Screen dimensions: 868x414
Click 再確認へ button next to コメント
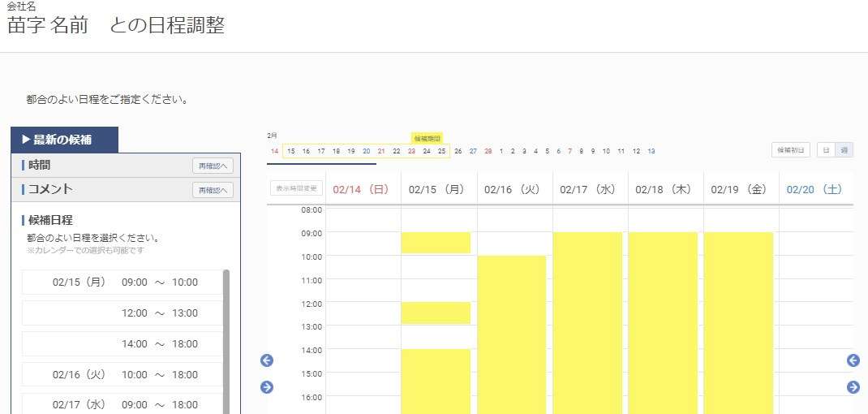[x=213, y=190]
